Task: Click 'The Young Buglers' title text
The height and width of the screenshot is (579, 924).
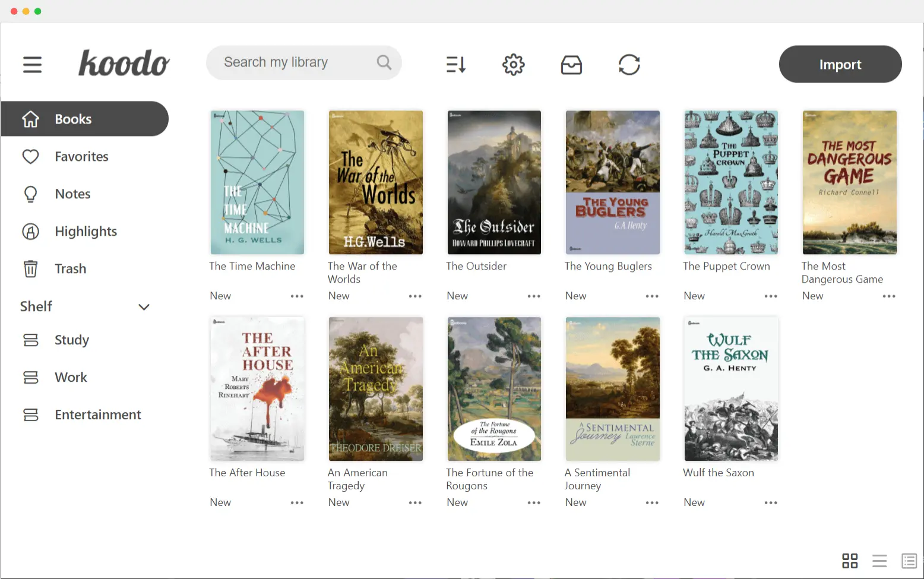Action: click(608, 266)
